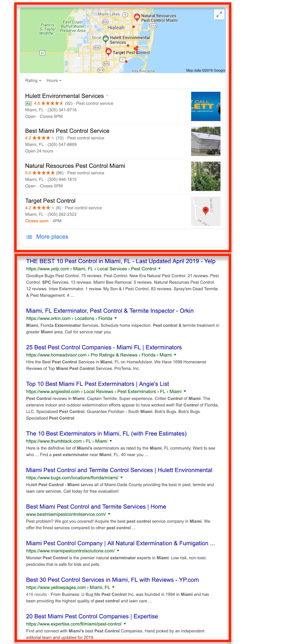Click Natural Resources Pest Control map pin
Screen dimensions: 294x644
click(x=137, y=17)
